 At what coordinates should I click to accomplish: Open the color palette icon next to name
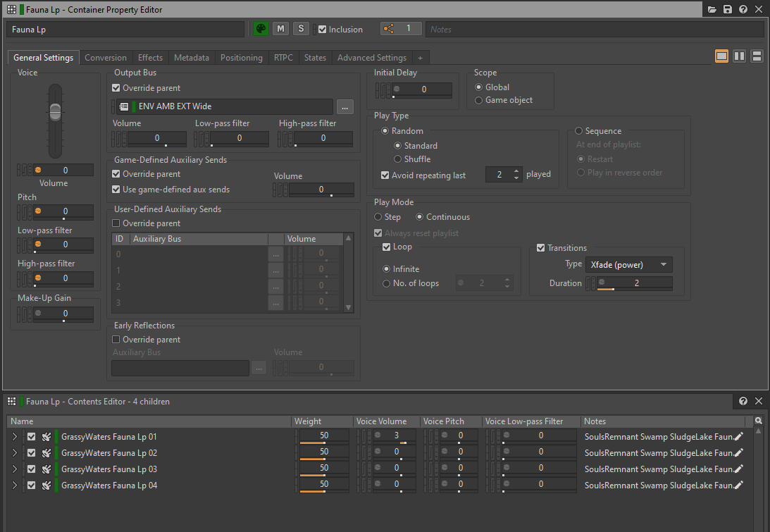pos(261,29)
